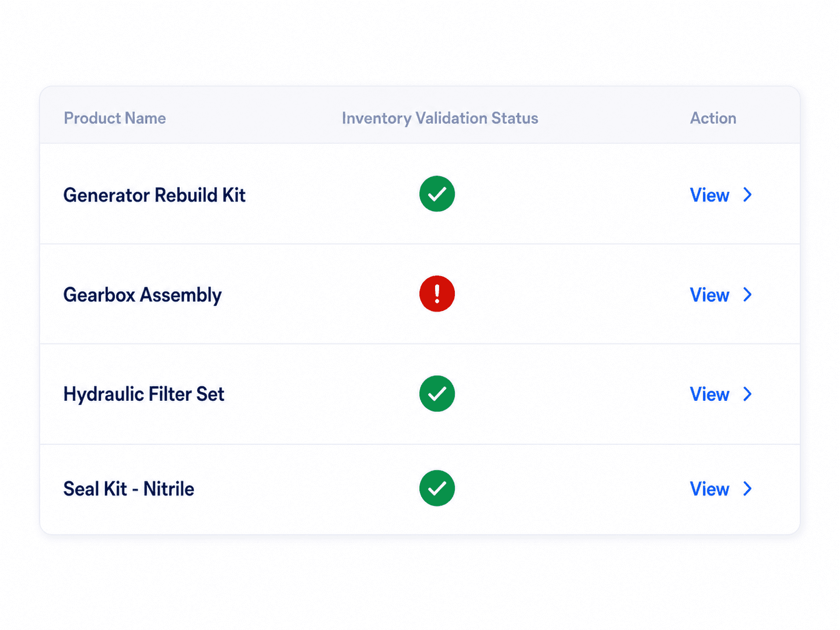The image size is (840, 630).
Task: Click the green checkmark for Generator Rebuild Kit
Action: (437, 194)
